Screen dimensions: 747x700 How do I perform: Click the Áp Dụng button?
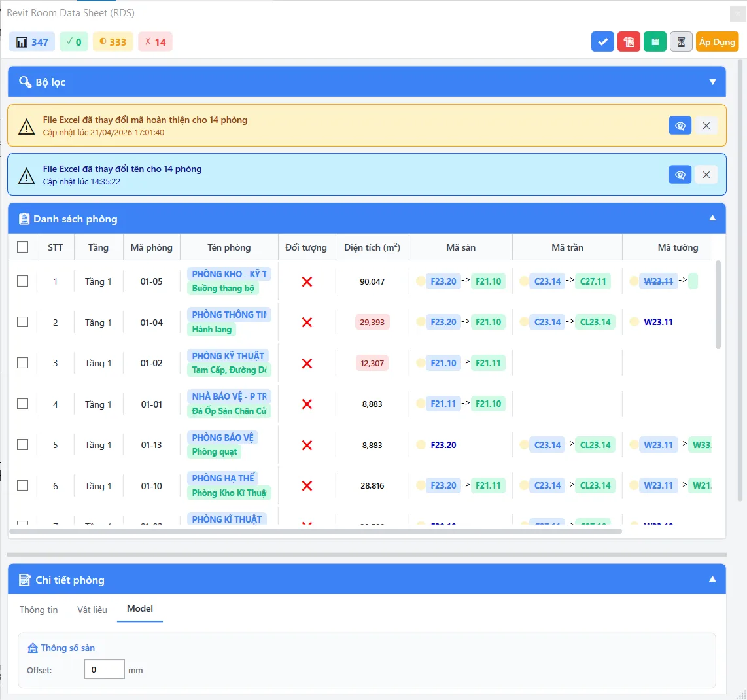click(717, 42)
